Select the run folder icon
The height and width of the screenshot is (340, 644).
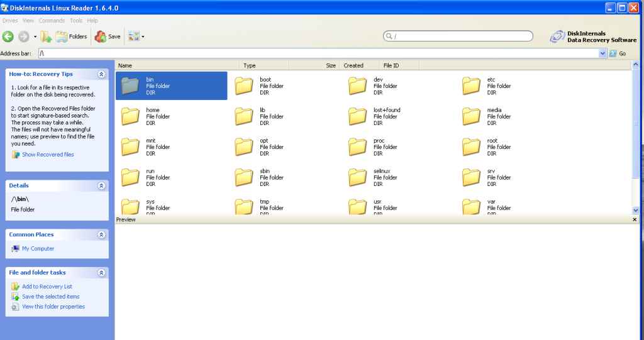click(130, 177)
